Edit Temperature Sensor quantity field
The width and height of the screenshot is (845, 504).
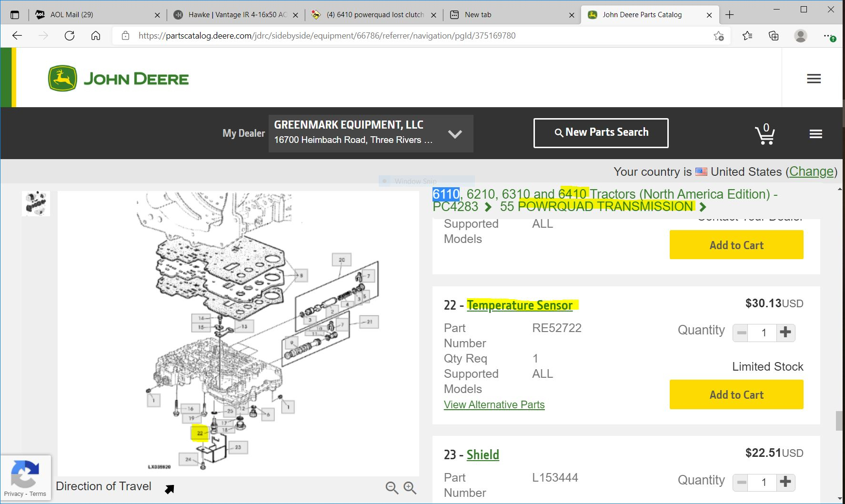(763, 333)
